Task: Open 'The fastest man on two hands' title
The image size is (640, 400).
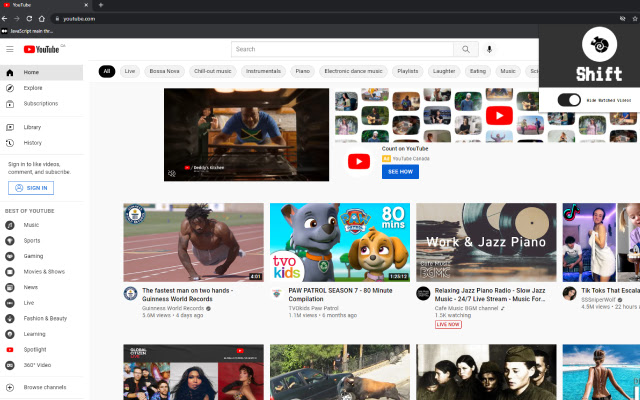Action: (187, 295)
